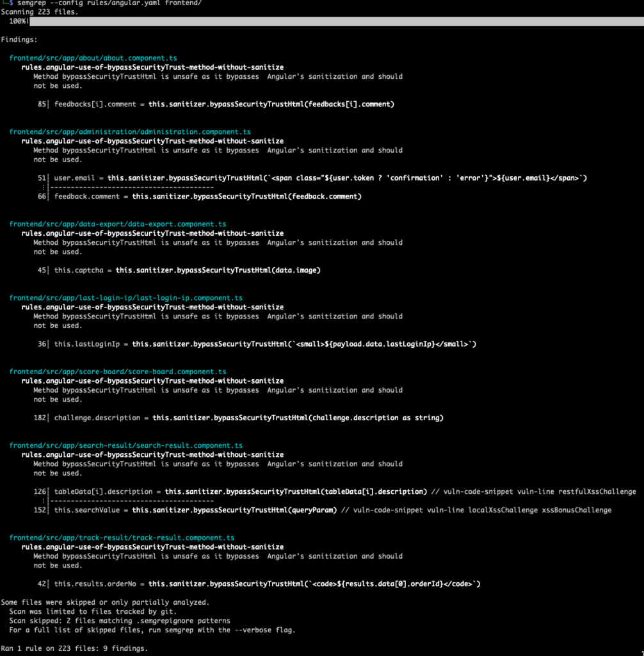Click line 42 this.results.orderNo code finding

[x=267, y=584]
